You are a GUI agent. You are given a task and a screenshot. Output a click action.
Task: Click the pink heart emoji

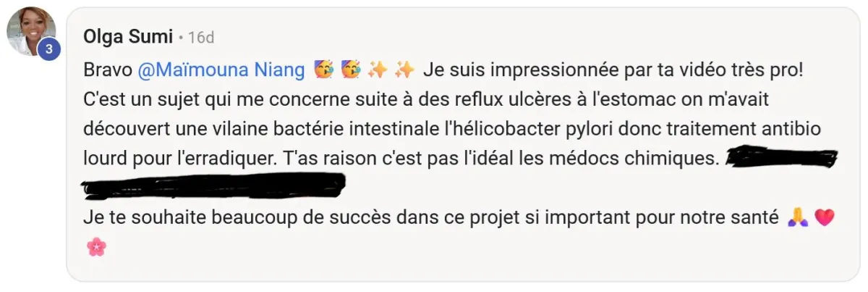pyautogui.click(x=825, y=217)
